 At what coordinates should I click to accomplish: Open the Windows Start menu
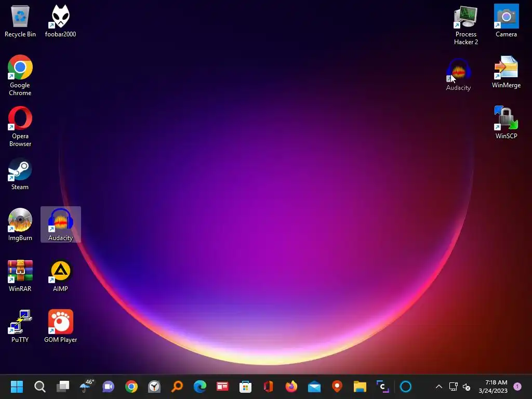(x=17, y=387)
